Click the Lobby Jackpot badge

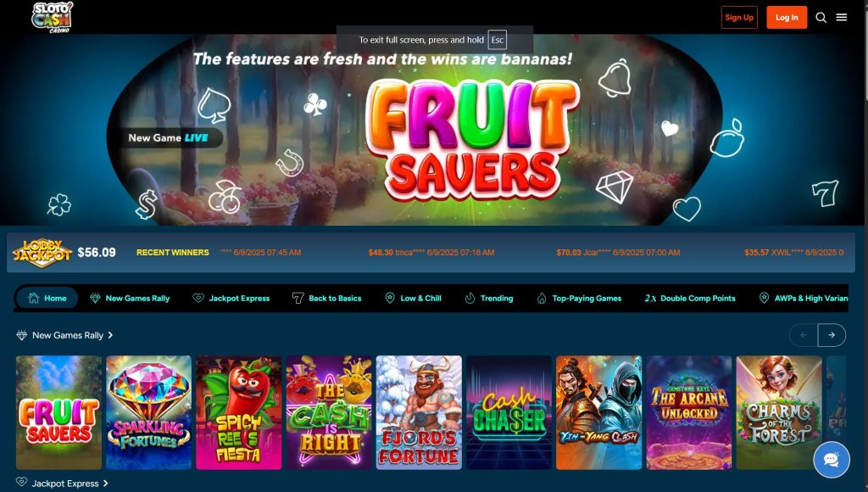pyautogui.click(x=42, y=253)
